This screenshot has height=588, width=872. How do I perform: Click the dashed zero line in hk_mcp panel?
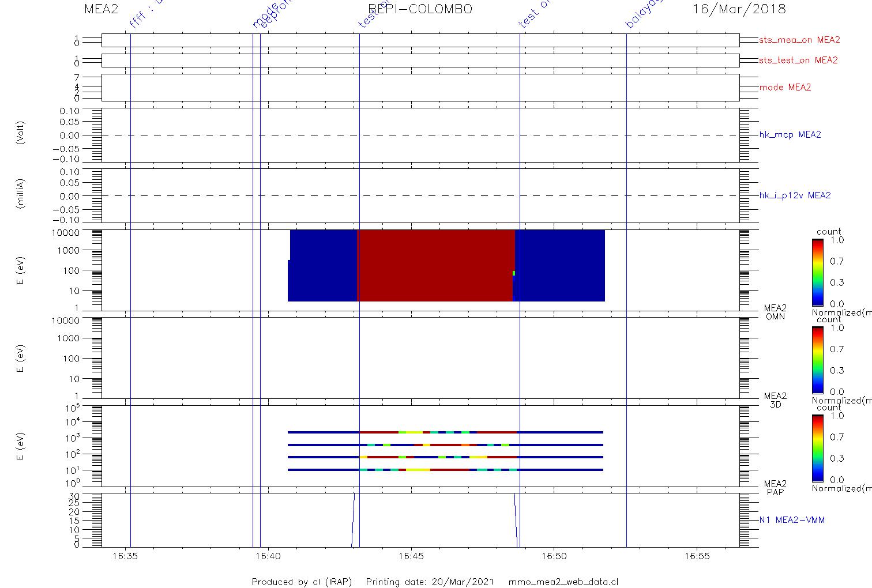(x=420, y=135)
